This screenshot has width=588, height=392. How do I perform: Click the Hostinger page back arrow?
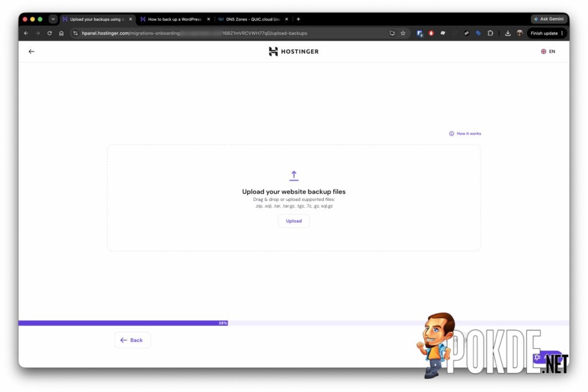tap(32, 51)
